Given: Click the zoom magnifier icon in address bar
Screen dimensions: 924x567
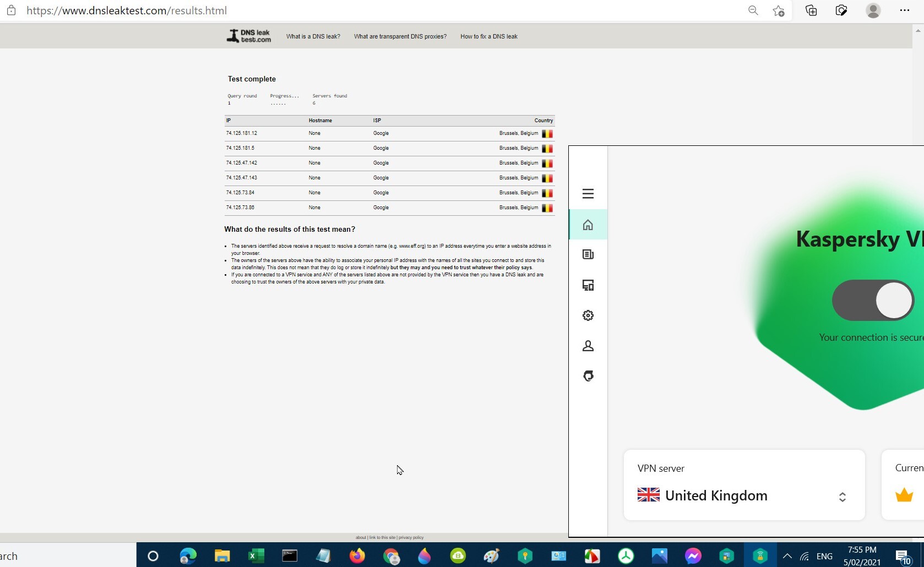Looking at the screenshot, I should (x=753, y=10).
